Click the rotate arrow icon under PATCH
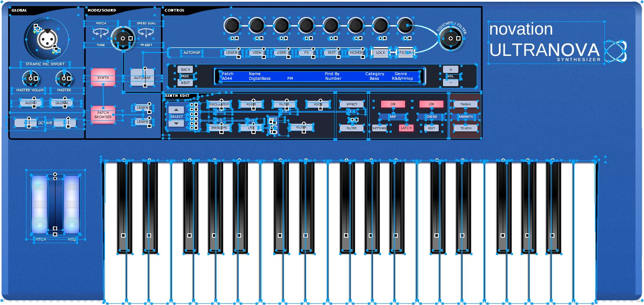Image resolution: width=644 pixels, height=305 pixels. 101,32
